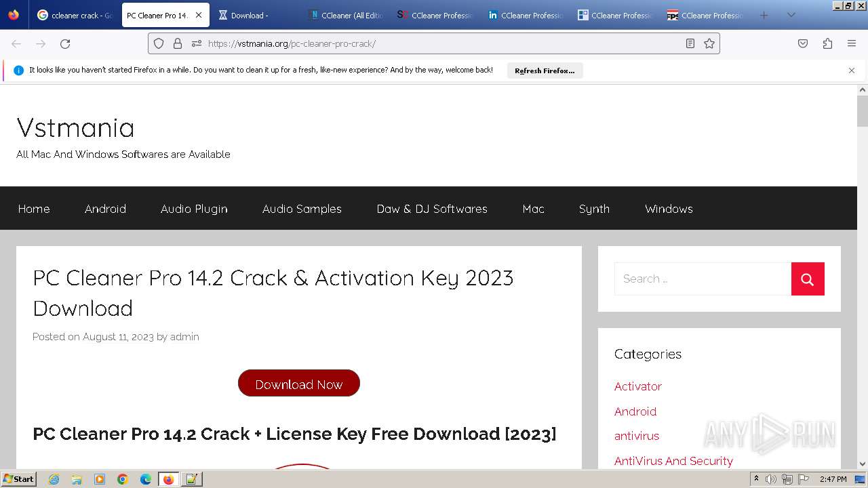
Task: Click the website Search input field
Action: 703,279
